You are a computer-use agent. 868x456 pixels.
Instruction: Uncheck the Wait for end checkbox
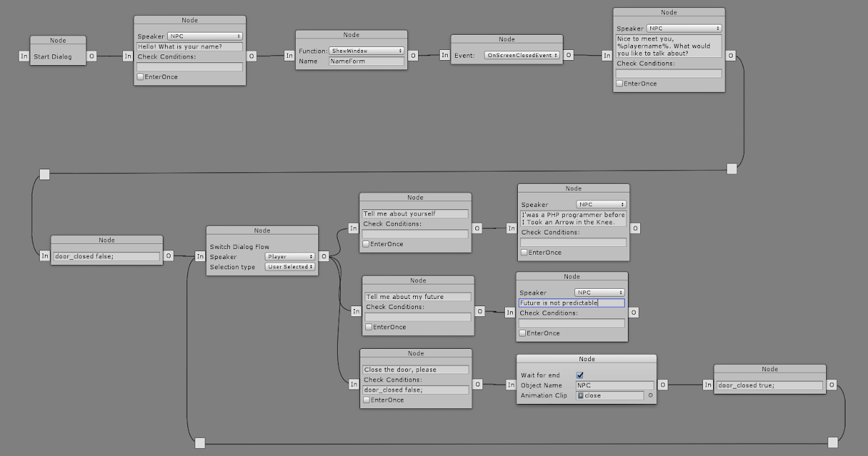579,375
